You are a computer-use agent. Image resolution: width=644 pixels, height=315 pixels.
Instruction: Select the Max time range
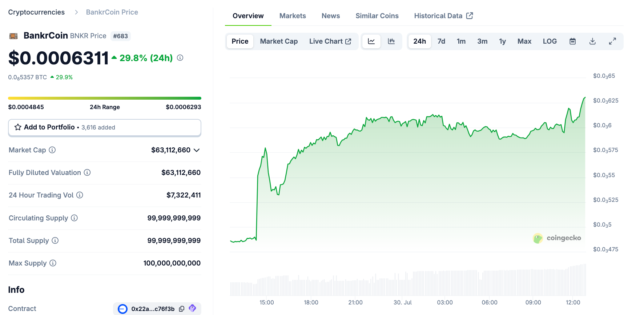pyautogui.click(x=524, y=41)
